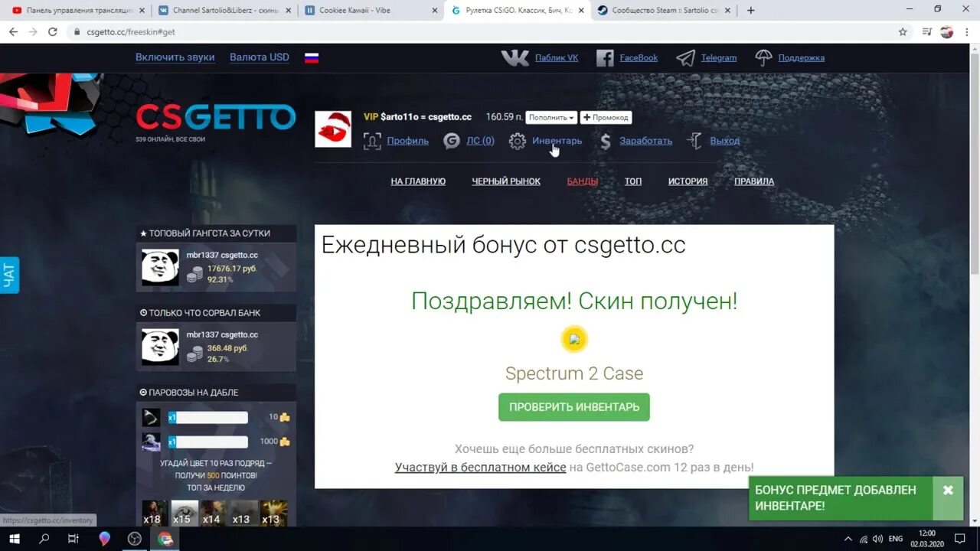Bookmark this page with star icon
The image size is (980, 551).
pos(903,32)
